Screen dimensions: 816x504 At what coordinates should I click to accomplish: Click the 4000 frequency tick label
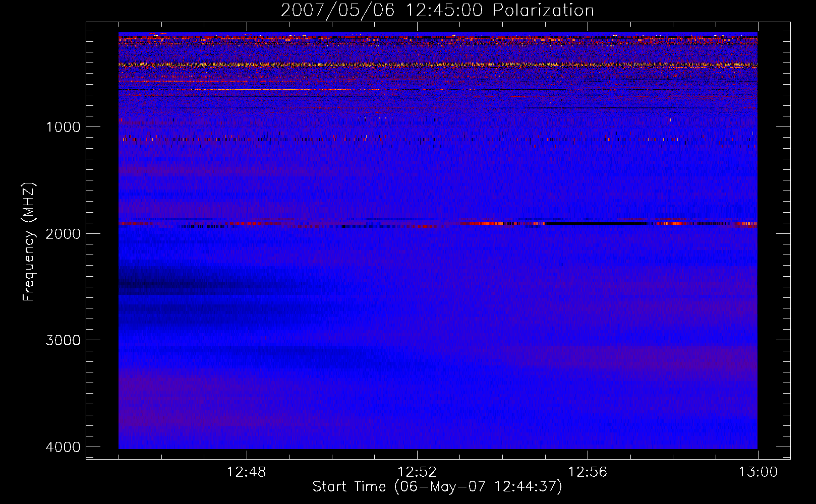coord(63,447)
